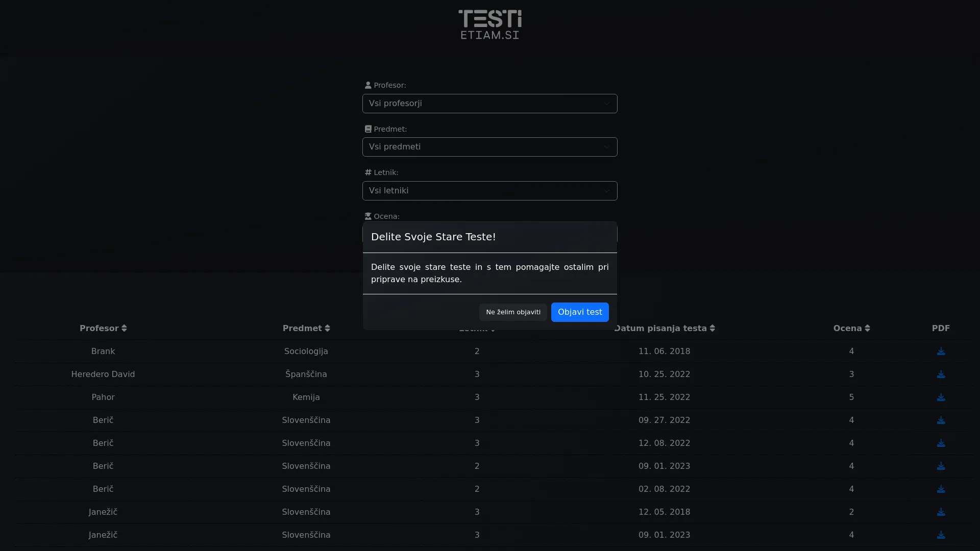The image size is (980, 551).
Task: Download the Berič test dated 02. 08. 2022
Action: [x=941, y=489]
